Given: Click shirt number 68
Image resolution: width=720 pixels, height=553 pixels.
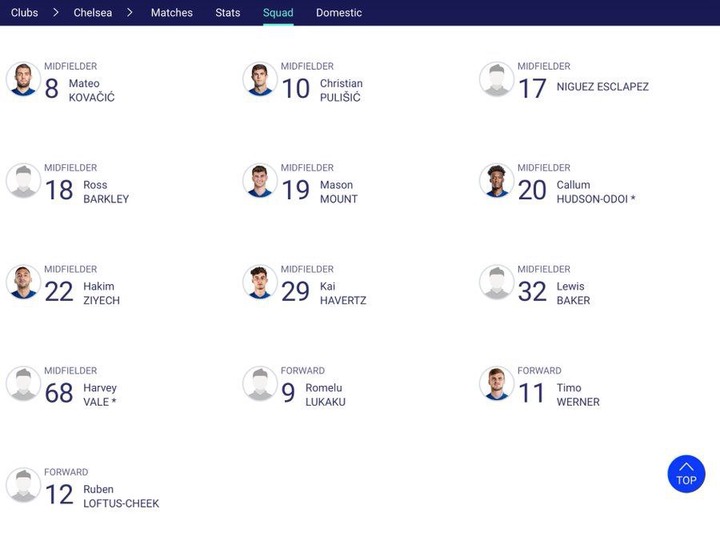Looking at the screenshot, I should point(59,393).
